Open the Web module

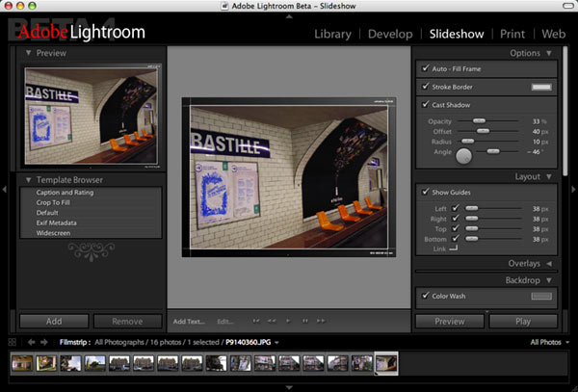point(553,34)
